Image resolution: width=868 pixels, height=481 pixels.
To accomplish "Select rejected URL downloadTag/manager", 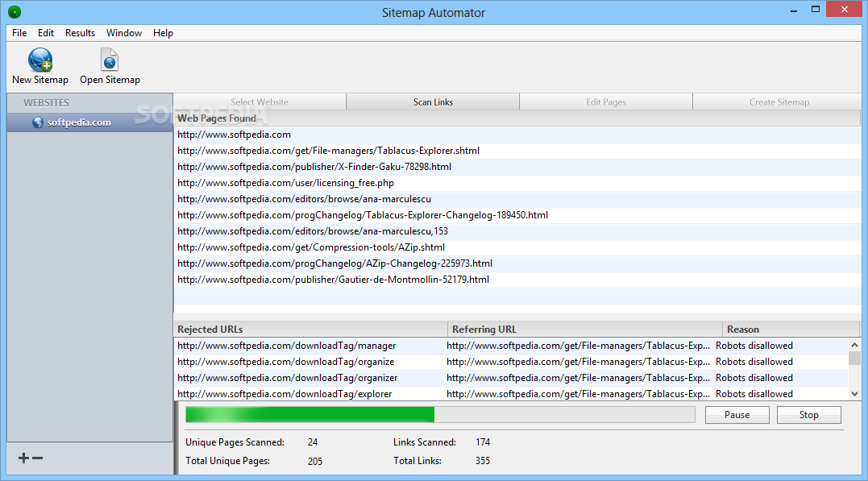I will coord(287,346).
